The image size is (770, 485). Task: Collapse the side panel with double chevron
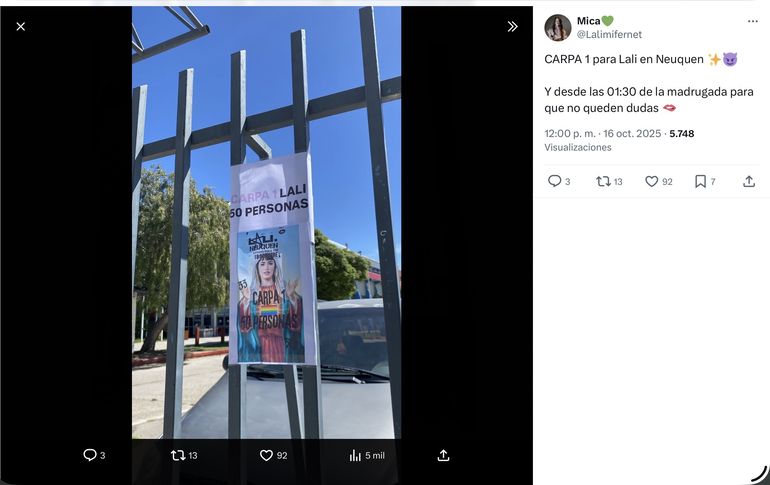click(x=512, y=27)
